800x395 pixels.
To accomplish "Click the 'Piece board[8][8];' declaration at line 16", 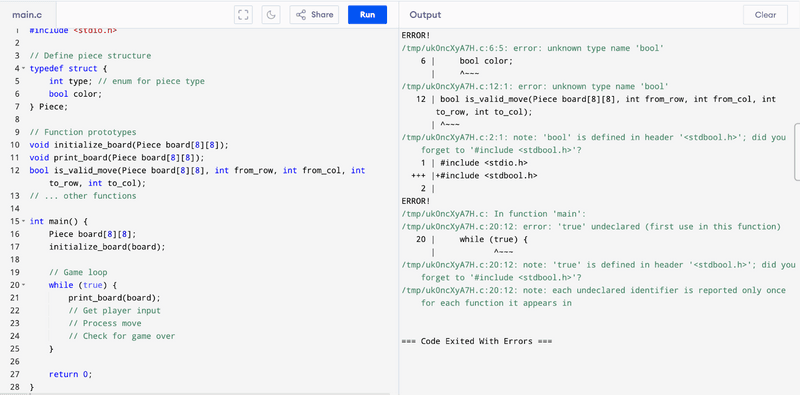I will click(93, 234).
